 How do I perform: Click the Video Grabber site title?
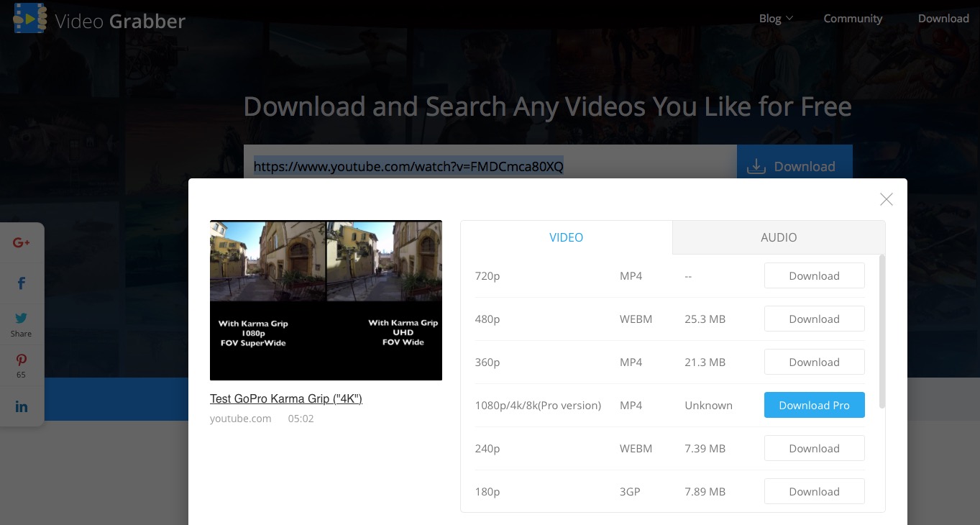coord(120,22)
